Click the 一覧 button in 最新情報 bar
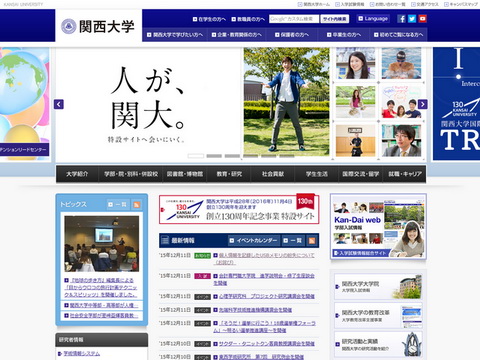 click(293, 240)
